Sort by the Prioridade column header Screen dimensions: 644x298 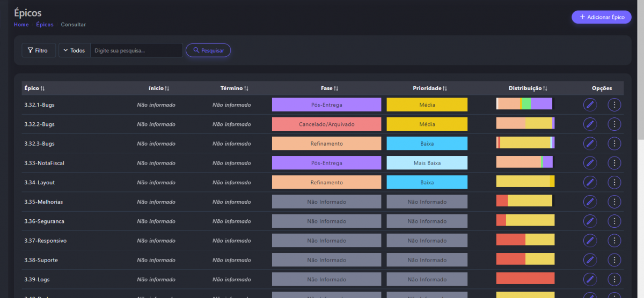coord(429,88)
